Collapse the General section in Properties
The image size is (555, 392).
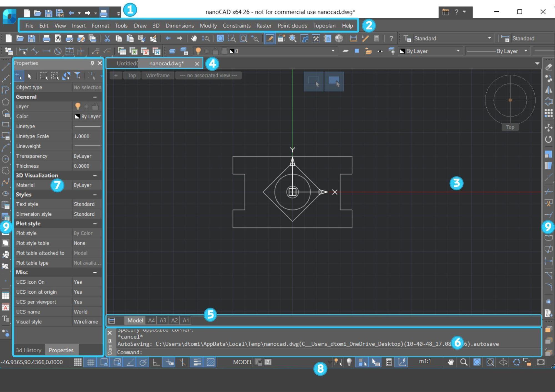tap(95, 97)
